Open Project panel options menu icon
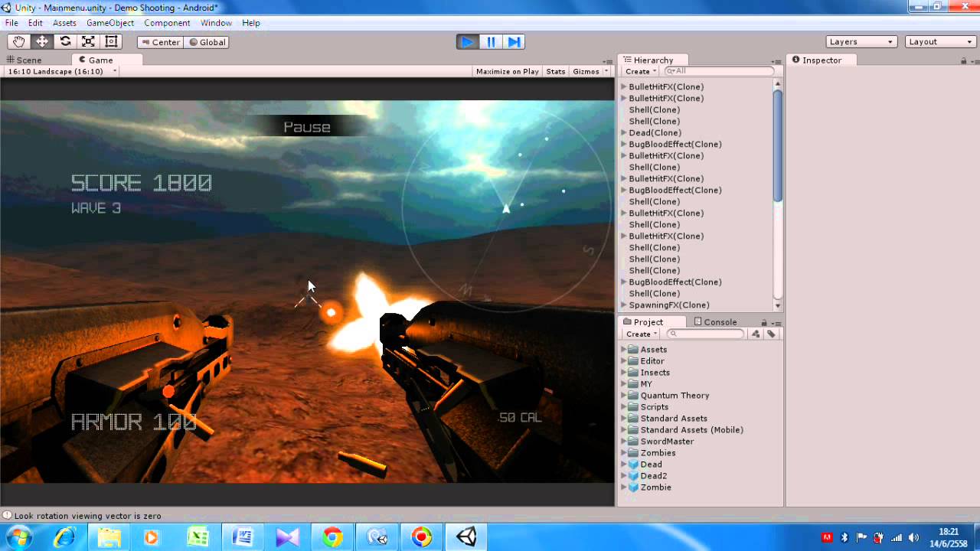 tap(776, 323)
